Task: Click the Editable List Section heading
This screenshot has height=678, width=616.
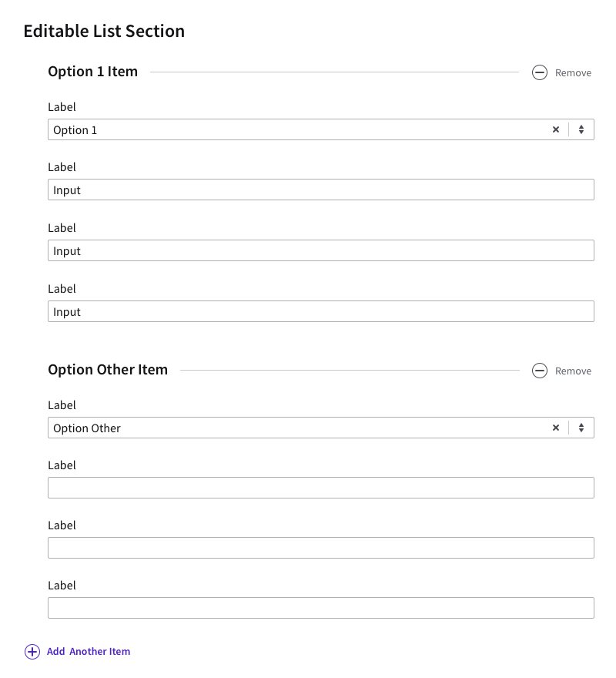Action: 105,32
